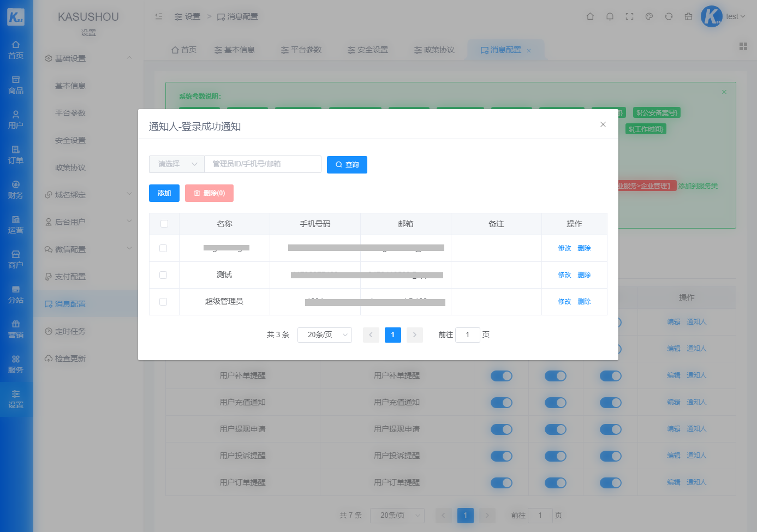This screenshot has width=757, height=532.
Task: Open the 订单 section icon
Action: (x=16, y=155)
